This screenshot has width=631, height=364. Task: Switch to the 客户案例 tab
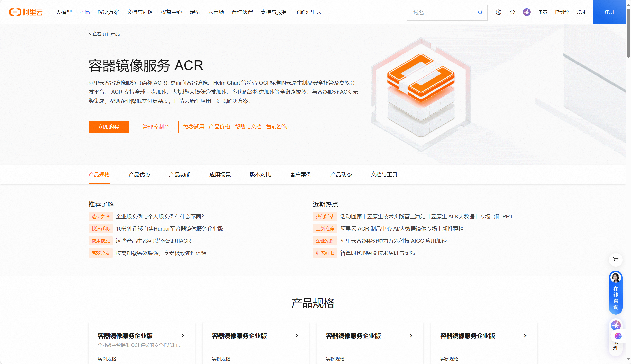tap(301, 175)
